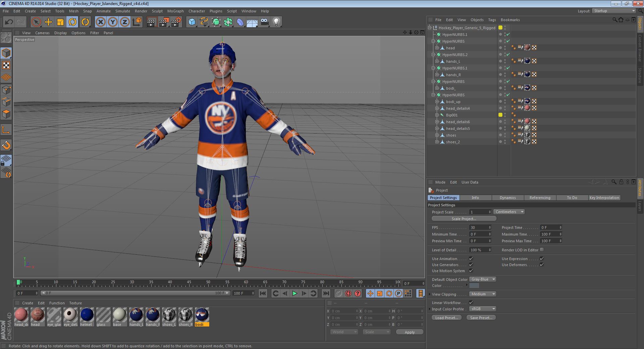Open Default Object Color Gray-Blue dropdown
Screen dimensions: 644x349
pos(482,279)
